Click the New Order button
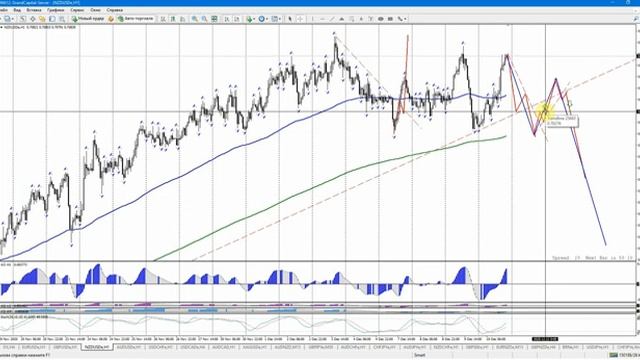This screenshot has width=640, height=360. pos(87,19)
